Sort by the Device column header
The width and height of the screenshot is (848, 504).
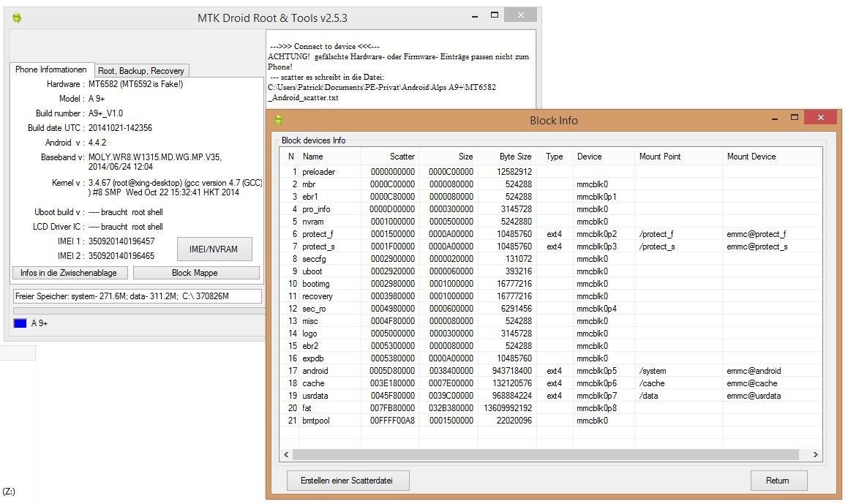coord(604,157)
